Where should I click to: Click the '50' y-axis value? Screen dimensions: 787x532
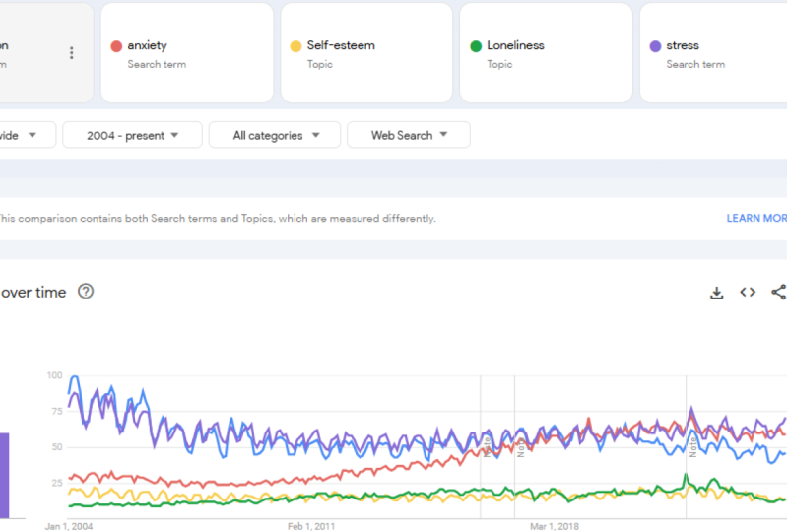coord(57,446)
